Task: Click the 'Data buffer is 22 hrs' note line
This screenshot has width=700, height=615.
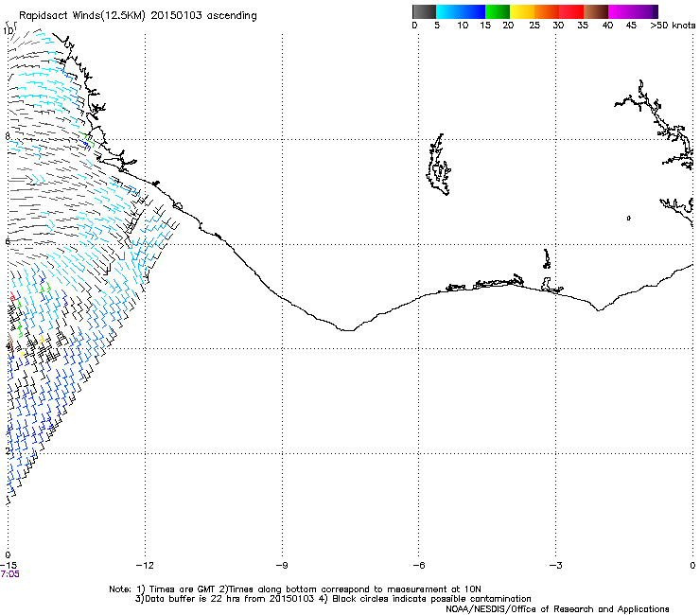Action: [333, 599]
